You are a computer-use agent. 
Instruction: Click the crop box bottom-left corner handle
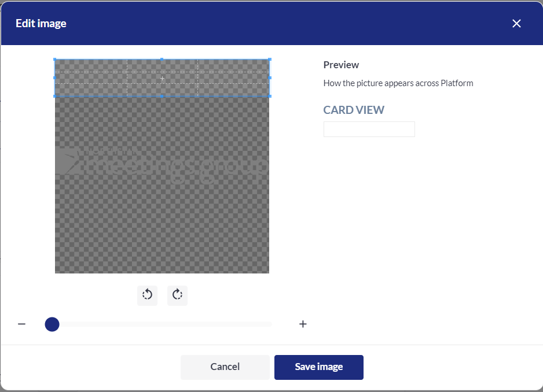tap(55, 96)
